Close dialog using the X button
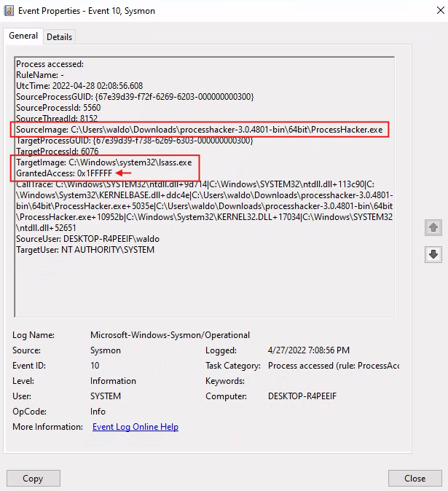The height and width of the screenshot is (491, 448). coord(441,10)
